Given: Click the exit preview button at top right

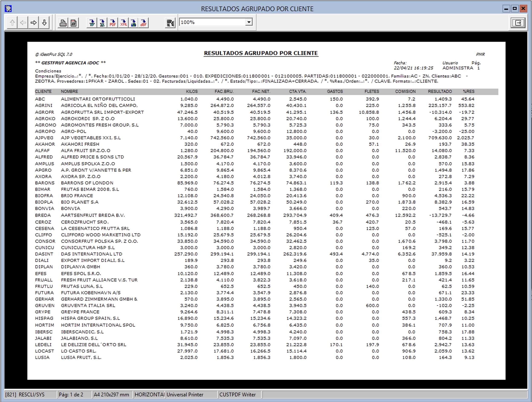Looking at the screenshot, I should [x=518, y=23].
